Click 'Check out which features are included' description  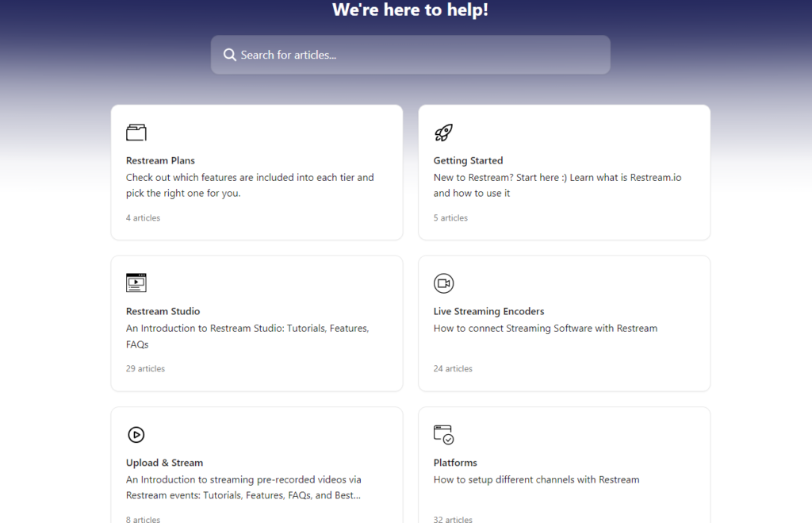pyautogui.click(x=250, y=185)
